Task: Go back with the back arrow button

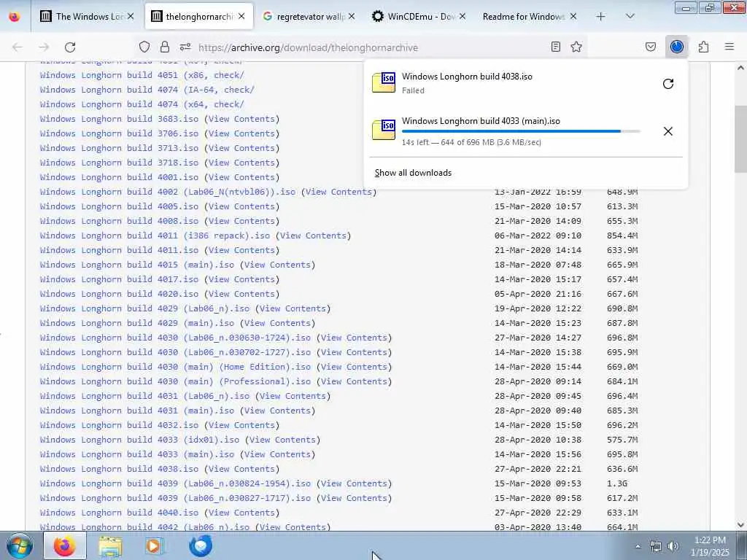Action: pos(18,47)
